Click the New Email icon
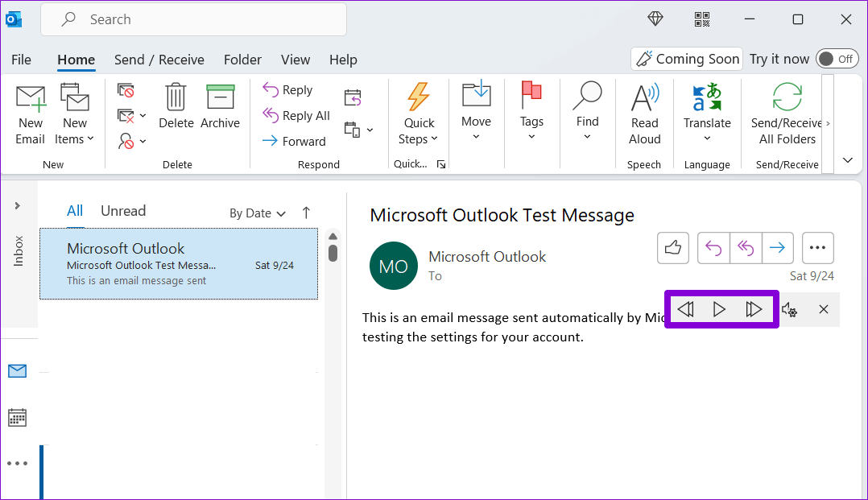Image resolution: width=868 pixels, height=500 pixels. click(31, 99)
